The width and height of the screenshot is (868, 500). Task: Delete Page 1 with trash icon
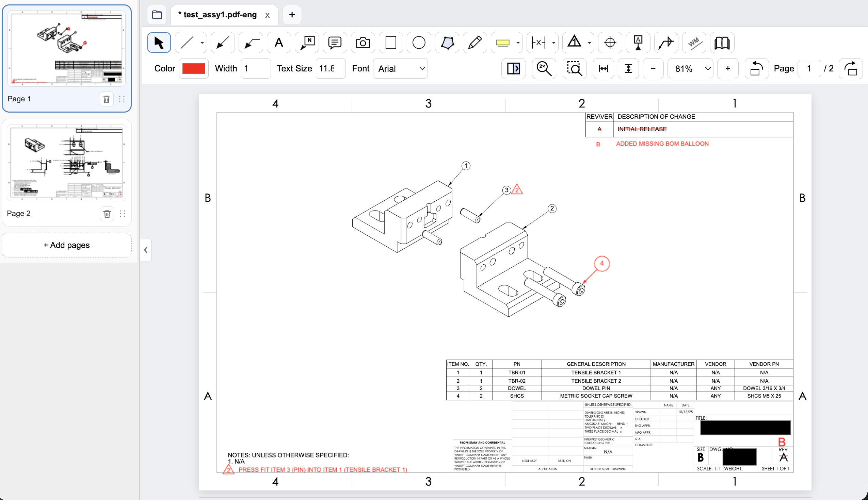pos(107,99)
